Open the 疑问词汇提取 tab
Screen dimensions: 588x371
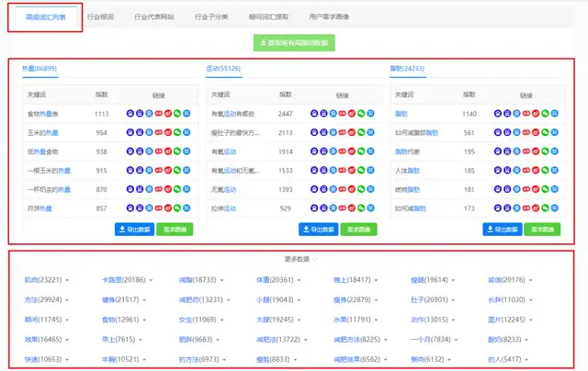268,17
